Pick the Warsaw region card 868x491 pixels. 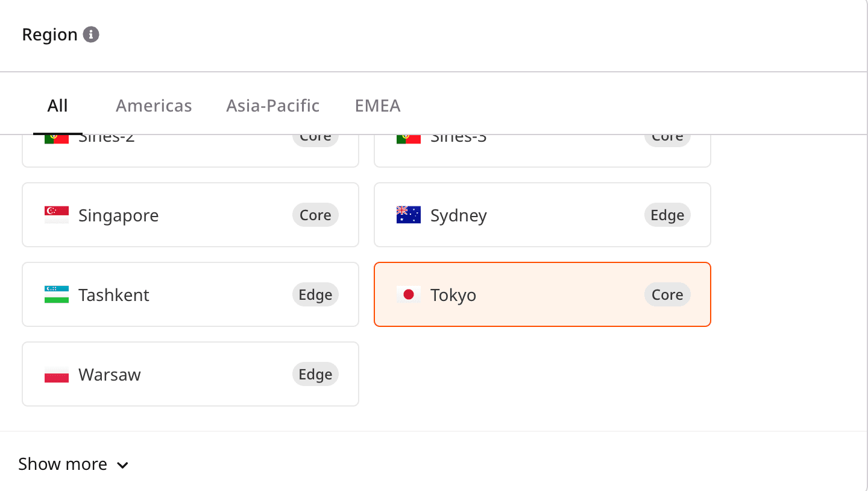[x=190, y=375]
